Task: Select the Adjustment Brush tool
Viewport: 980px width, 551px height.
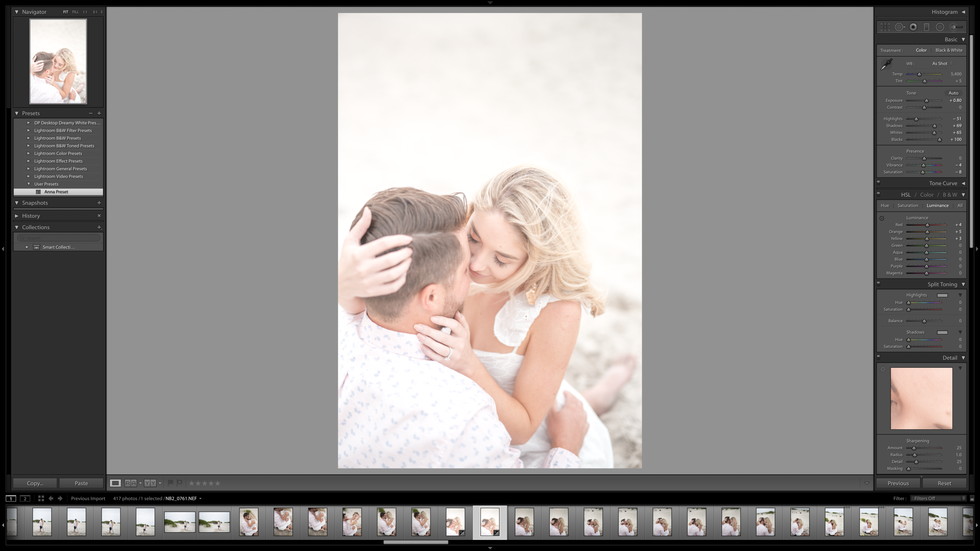Action: click(x=956, y=27)
